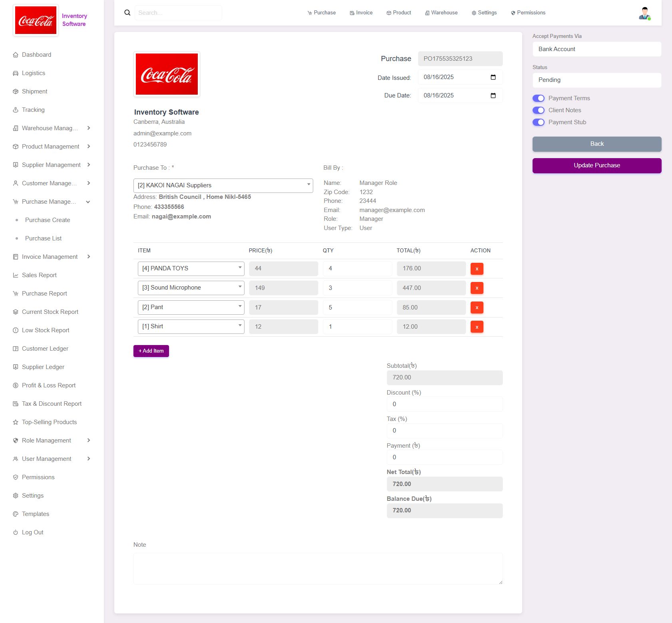
Task: Open the Date Issued calendar picker
Action: [x=493, y=77]
